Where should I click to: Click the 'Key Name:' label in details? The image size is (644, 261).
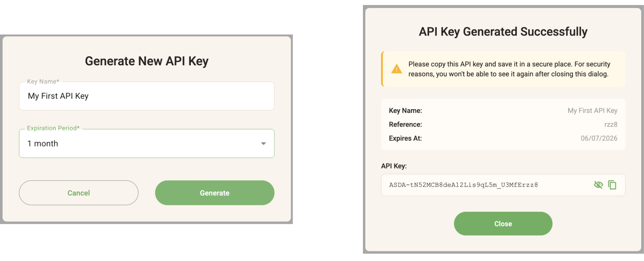click(x=406, y=111)
